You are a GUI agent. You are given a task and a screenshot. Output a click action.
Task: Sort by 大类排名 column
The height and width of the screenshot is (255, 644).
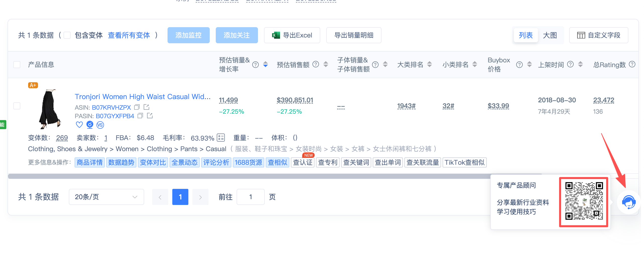click(x=430, y=65)
